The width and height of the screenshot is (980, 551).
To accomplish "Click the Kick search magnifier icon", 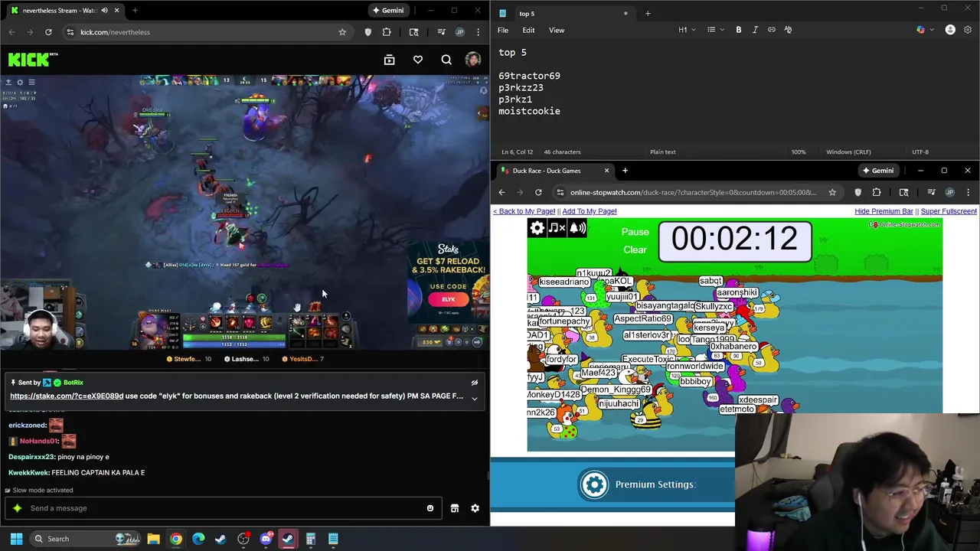I will pos(446,60).
